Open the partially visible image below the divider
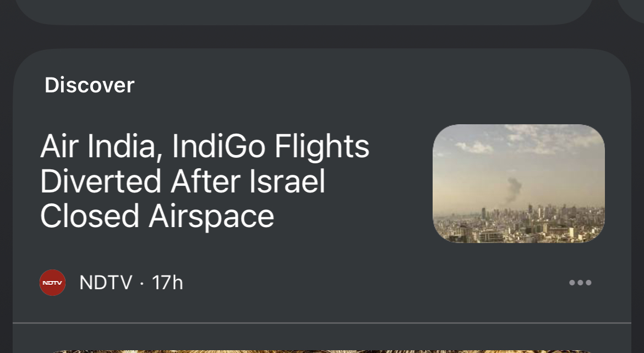This screenshot has height=353, width=644. coord(322,350)
